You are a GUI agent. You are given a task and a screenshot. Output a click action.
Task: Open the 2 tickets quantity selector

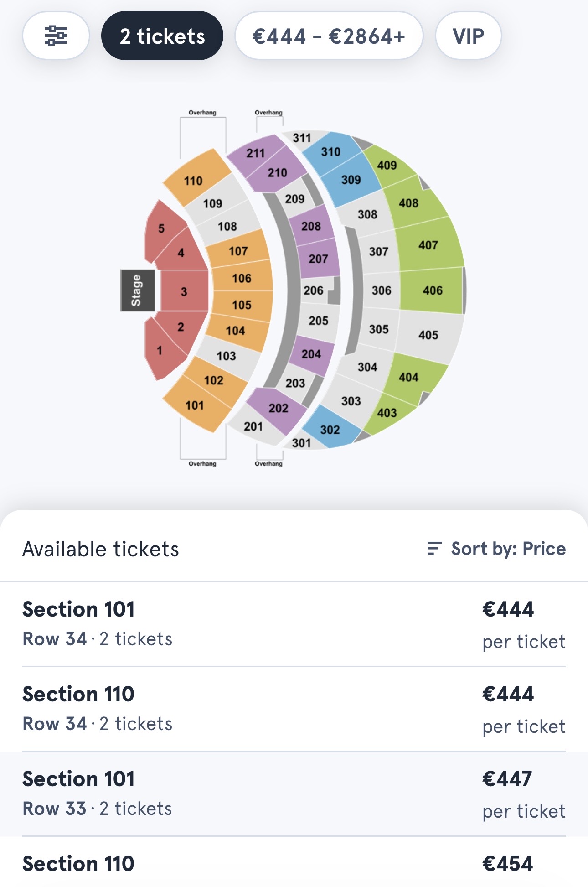click(162, 36)
